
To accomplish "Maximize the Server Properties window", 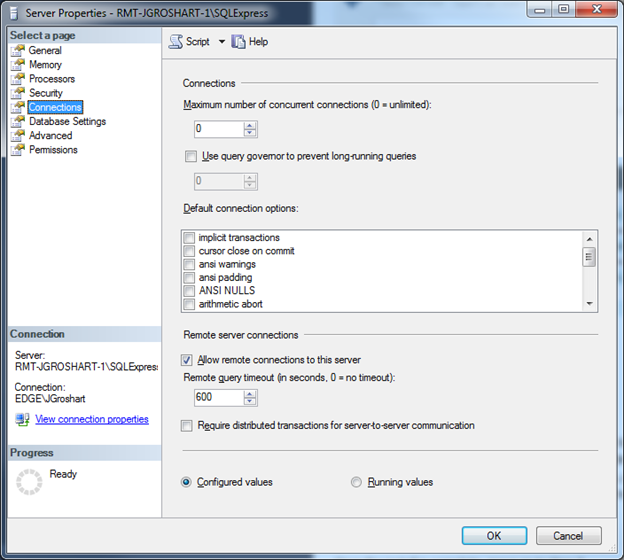I will coord(564,9).
